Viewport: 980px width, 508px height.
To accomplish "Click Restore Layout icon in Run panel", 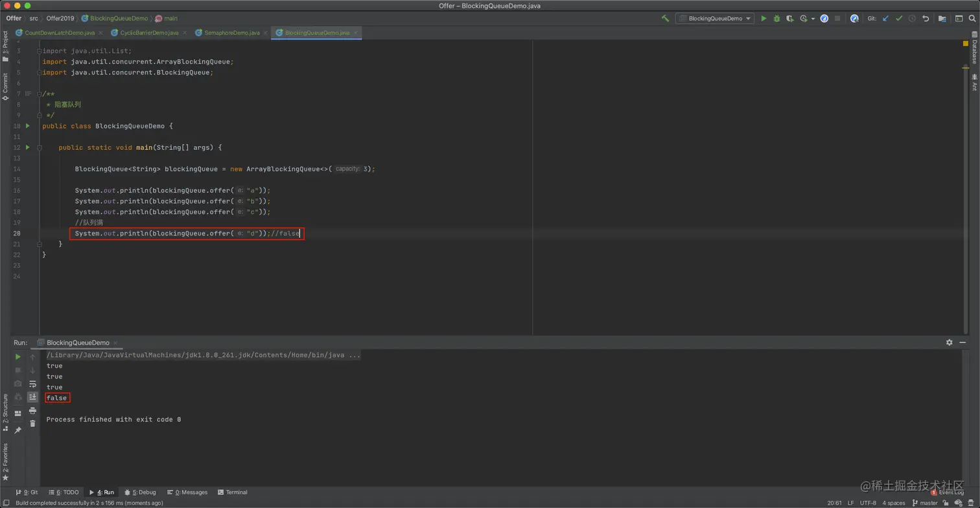I will (18, 413).
